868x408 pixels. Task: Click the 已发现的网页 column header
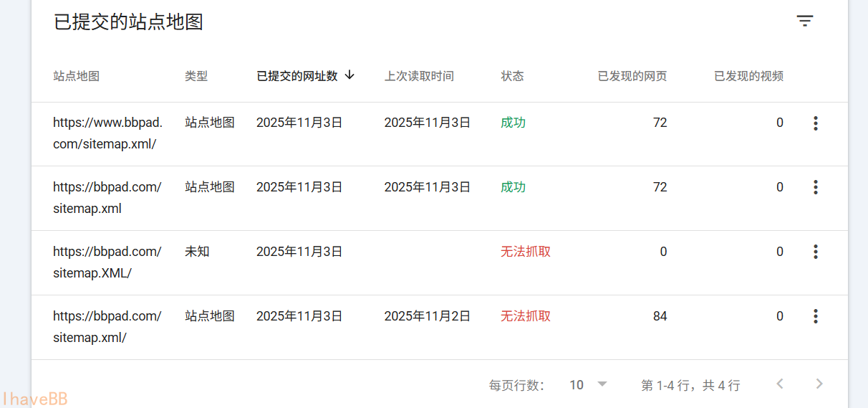click(632, 76)
